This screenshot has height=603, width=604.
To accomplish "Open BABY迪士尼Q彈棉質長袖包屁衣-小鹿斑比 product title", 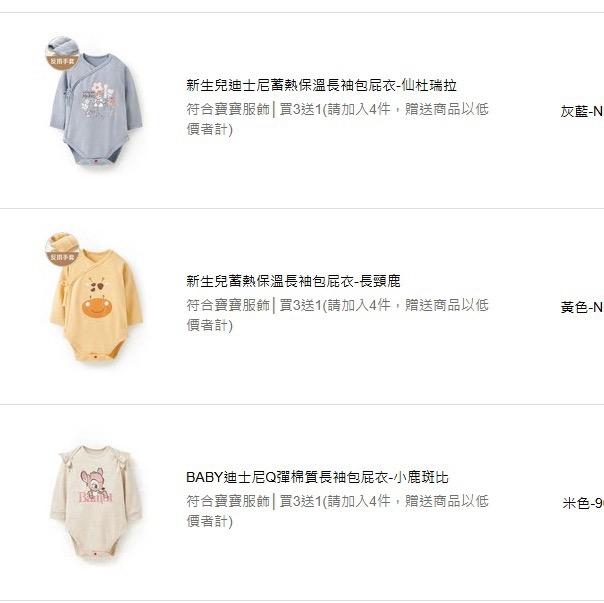I will coord(317,477).
